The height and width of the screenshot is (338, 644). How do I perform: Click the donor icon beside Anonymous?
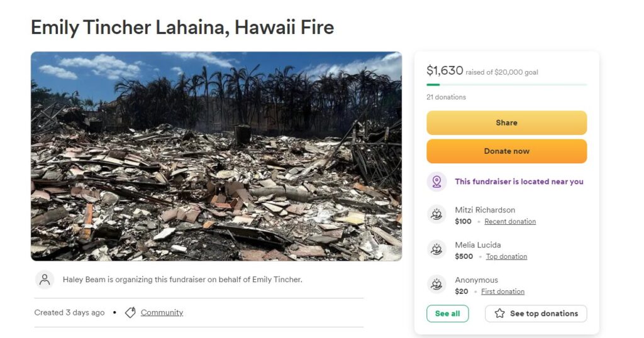pyautogui.click(x=436, y=284)
